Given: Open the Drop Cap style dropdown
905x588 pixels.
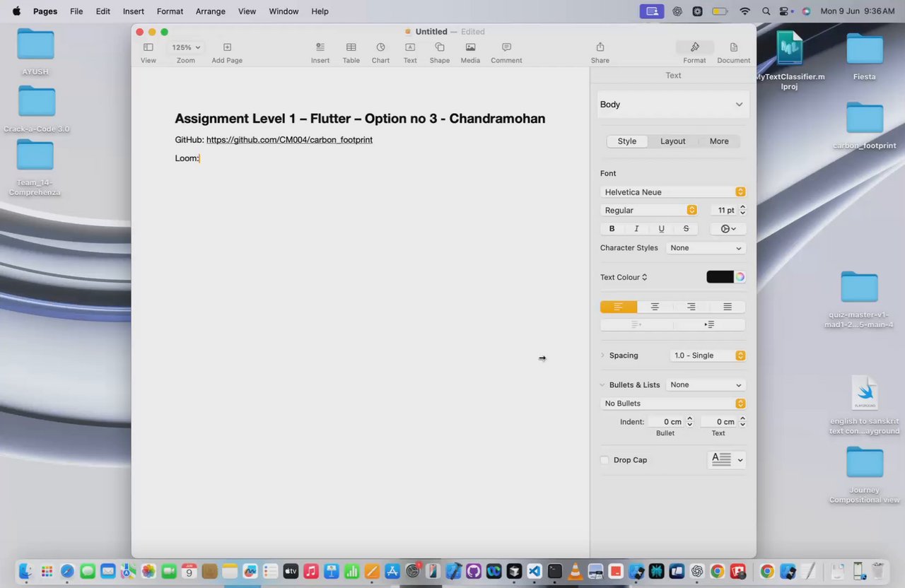Looking at the screenshot, I should (726, 459).
